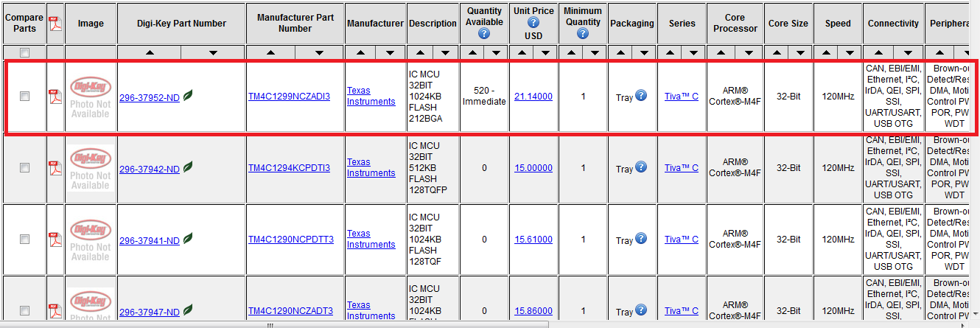Open help icon under Minimum Quantity header
Image resolution: width=980 pixels, height=328 pixels.
pos(583,34)
